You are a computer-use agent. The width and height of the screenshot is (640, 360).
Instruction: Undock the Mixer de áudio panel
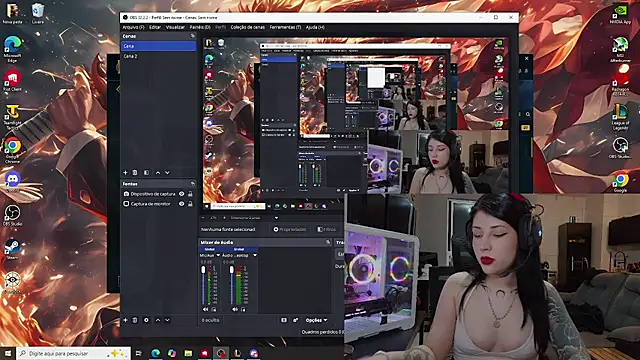328,242
